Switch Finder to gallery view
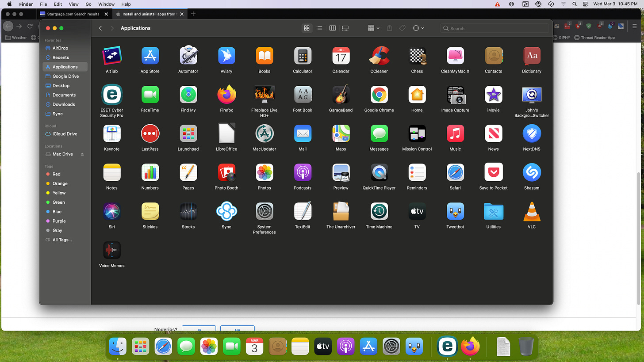 coord(345,28)
